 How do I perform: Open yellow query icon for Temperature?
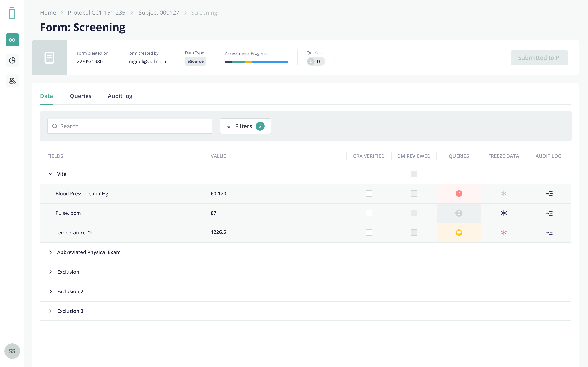click(x=459, y=232)
